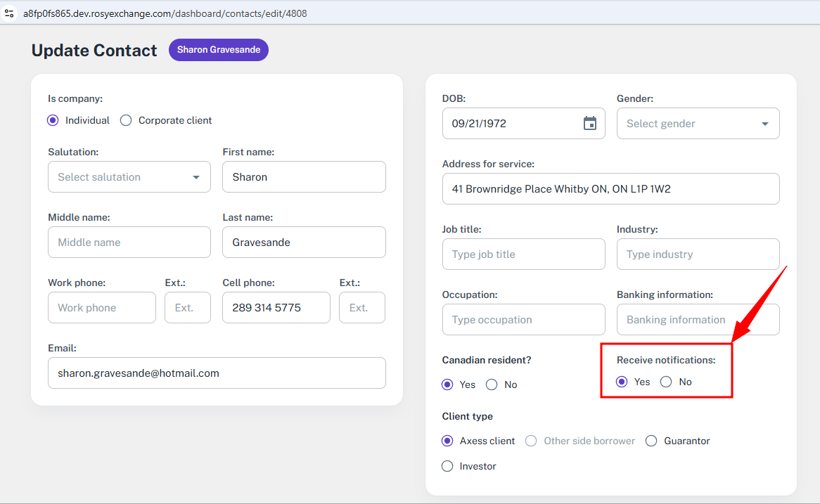Select Yes for Receive notifications

pyautogui.click(x=622, y=382)
